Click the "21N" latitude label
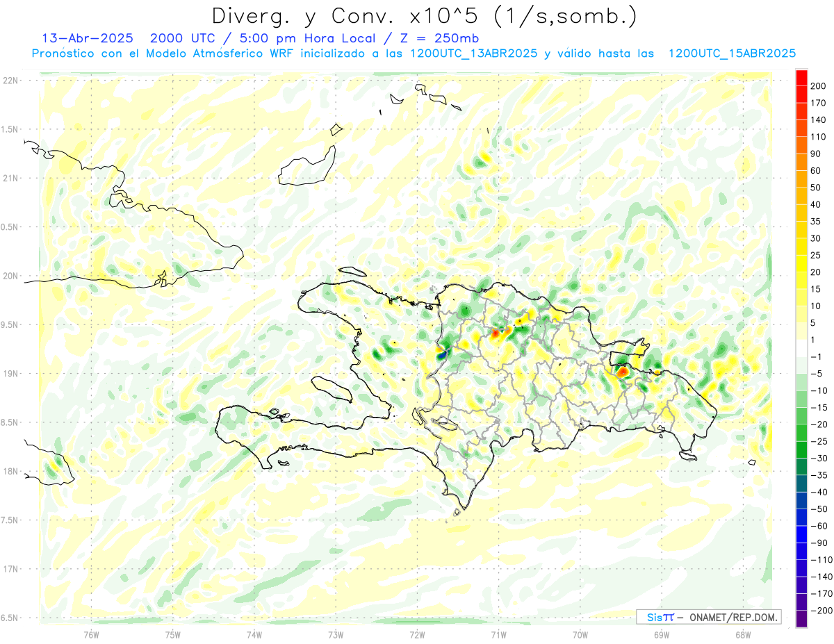Image resolution: width=834 pixels, height=644 pixels. pos(11,178)
